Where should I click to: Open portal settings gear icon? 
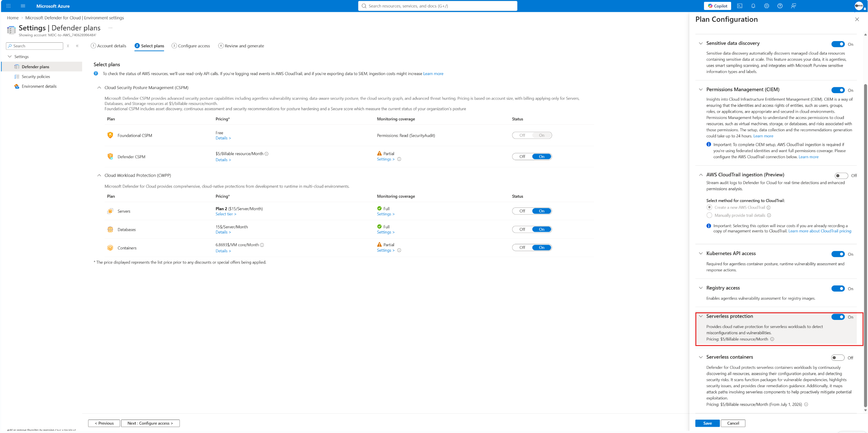(x=767, y=6)
